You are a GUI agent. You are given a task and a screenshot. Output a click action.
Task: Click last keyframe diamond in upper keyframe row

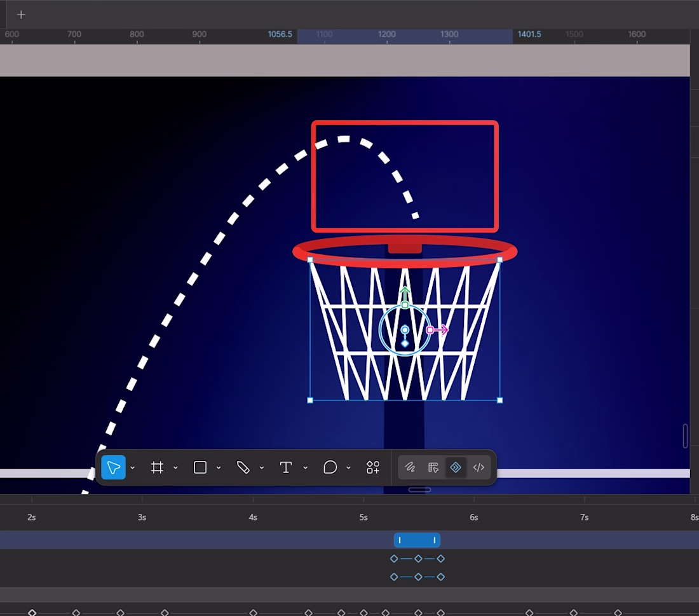441,558
